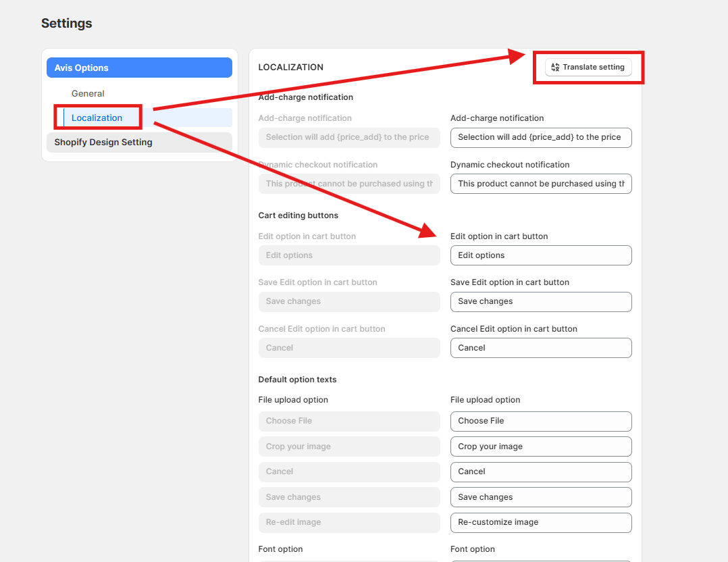Focus editable Cancel field under Cart editing buttons
The width and height of the screenshot is (728, 562).
pyautogui.click(x=540, y=348)
